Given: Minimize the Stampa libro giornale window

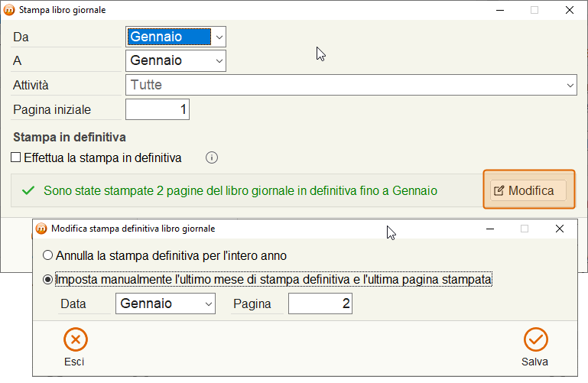Looking at the screenshot, I should coord(500,10).
